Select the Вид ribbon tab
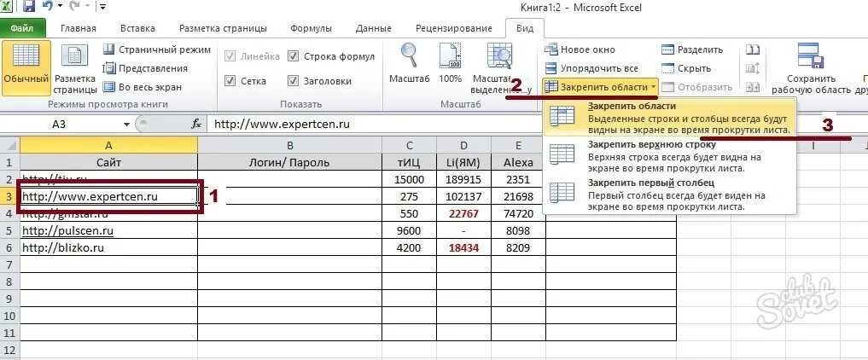Viewport: 868px width, 360px height. point(525,28)
